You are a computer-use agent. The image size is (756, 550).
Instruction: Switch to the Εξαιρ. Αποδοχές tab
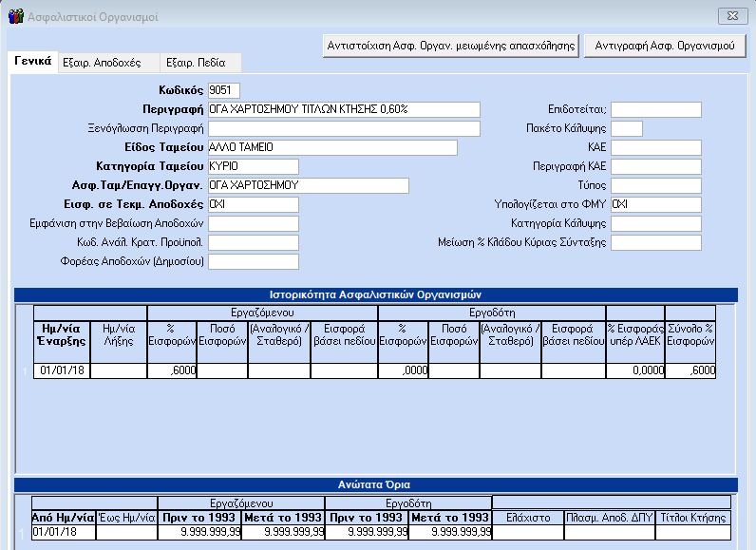click(x=102, y=63)
